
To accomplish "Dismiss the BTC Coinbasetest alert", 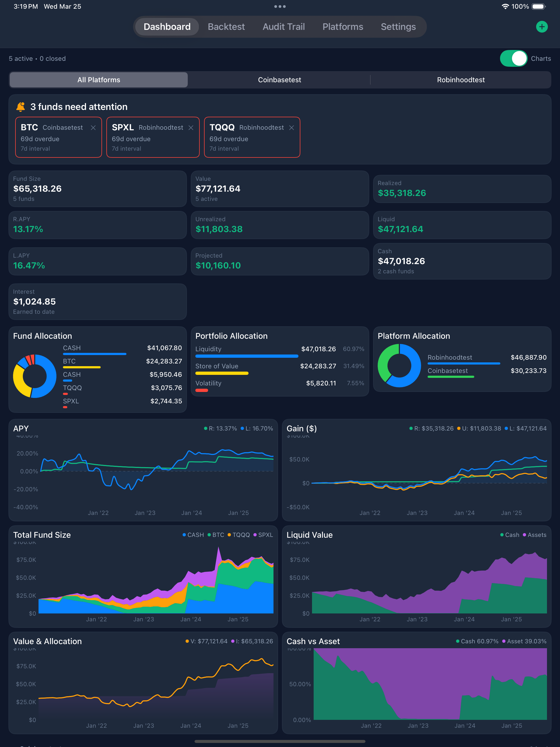I will point(94,128).
